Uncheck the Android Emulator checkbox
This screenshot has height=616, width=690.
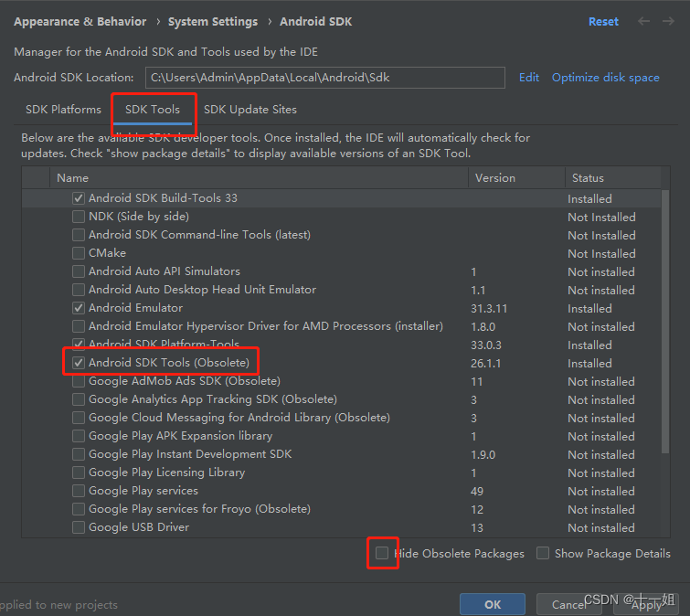point(79,308)
